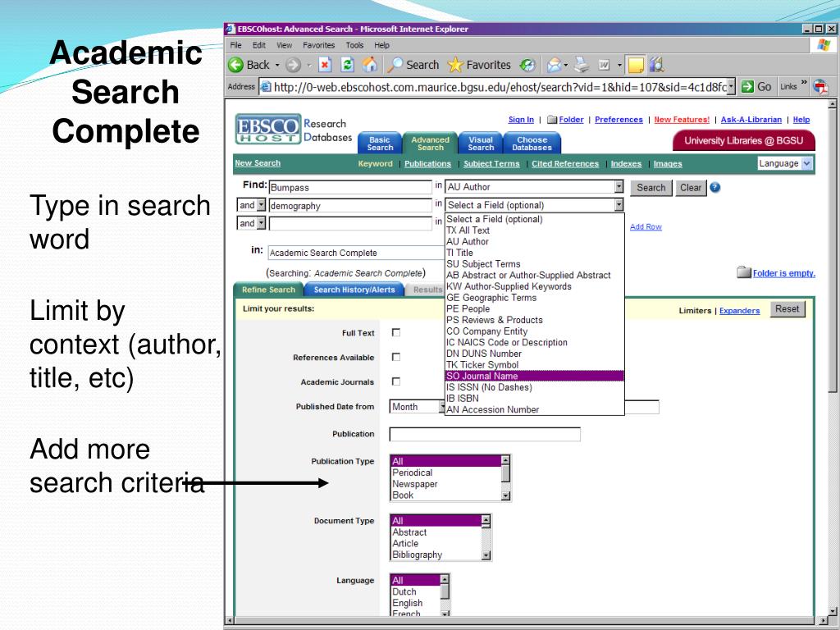
Task: Enable the Full Text checkbox
Action: (396, 333)
